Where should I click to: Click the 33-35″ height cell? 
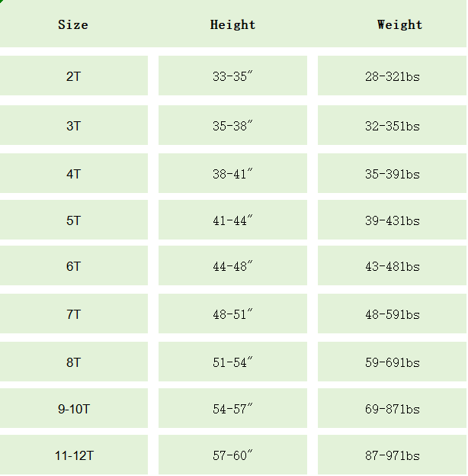232,76
